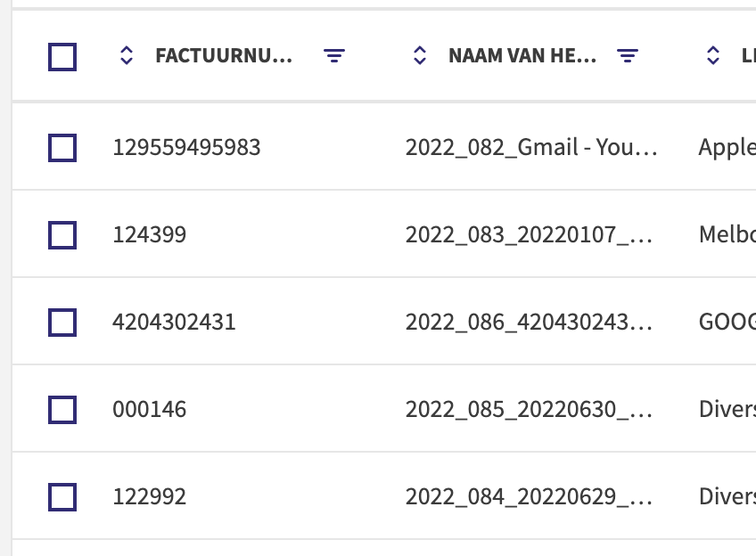Tick checkbox for invoice 4204302431
Viewport: 756px width, 556px height.
point(62,323)
